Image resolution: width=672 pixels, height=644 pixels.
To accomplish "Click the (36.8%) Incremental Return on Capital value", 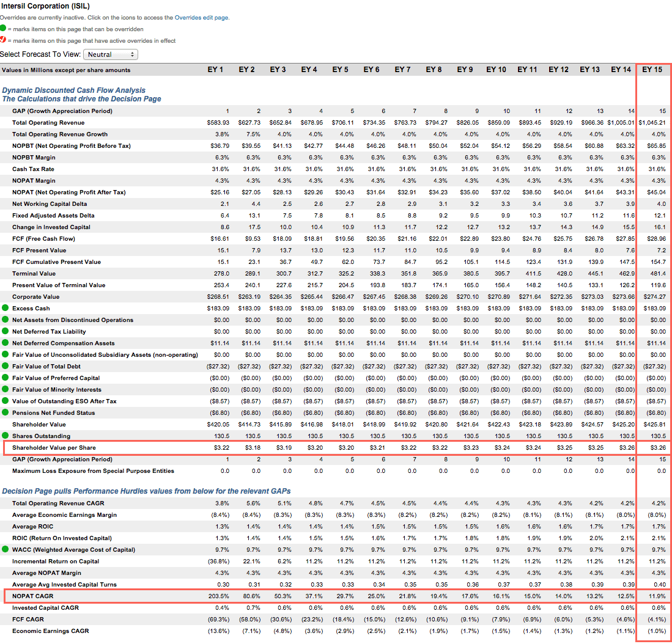I will [x=218, y=562].
